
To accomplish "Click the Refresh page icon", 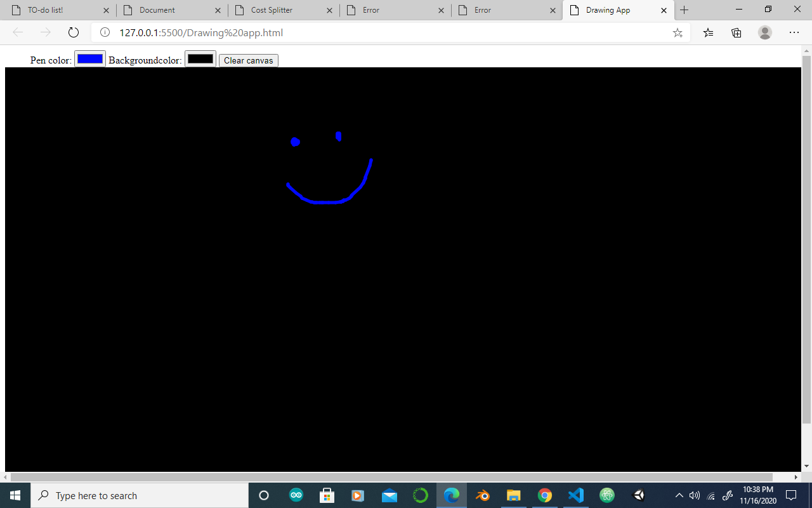I will pos(74,32).
